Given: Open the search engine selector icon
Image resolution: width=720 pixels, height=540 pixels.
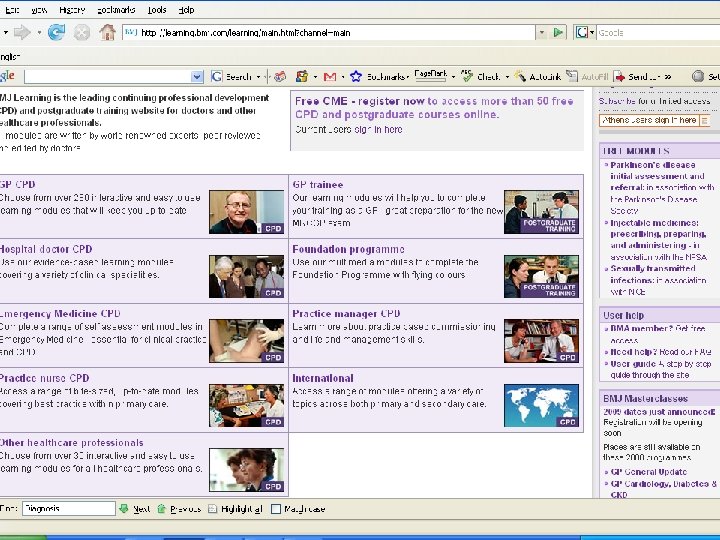Looking at the screenshot, I should [585, 33].
